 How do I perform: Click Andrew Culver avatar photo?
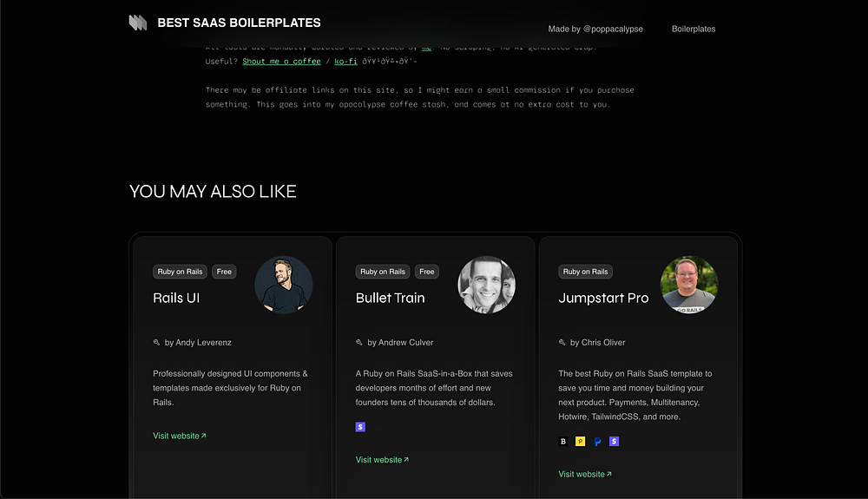coord(487,285)
